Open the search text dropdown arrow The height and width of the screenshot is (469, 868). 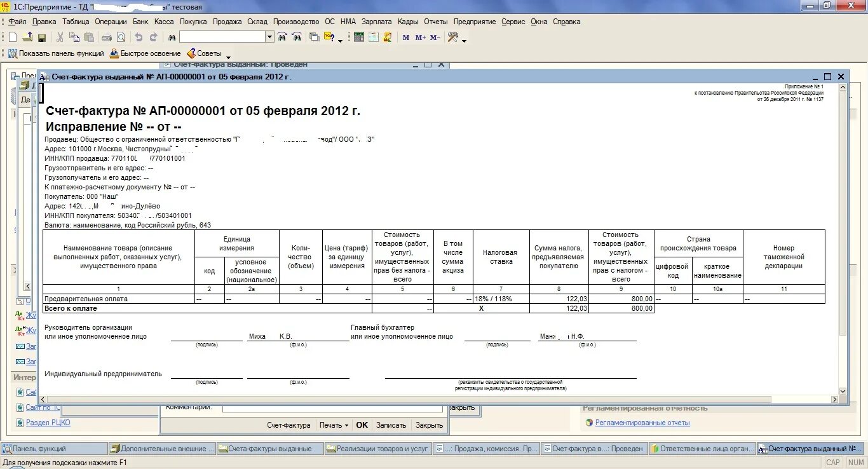pyautogui.click(x=269, y=37)
